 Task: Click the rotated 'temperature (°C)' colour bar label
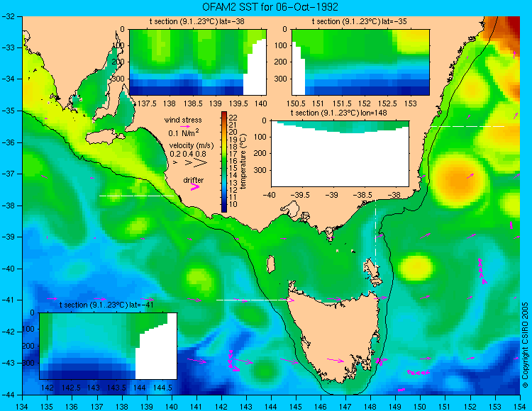point(243,162)
